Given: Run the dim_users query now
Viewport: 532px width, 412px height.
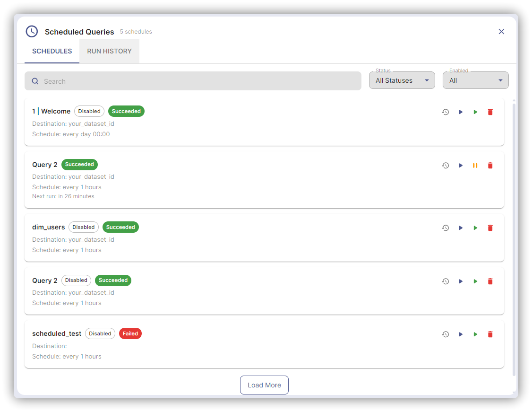Looking at the screenshot, I should point(461,228).
